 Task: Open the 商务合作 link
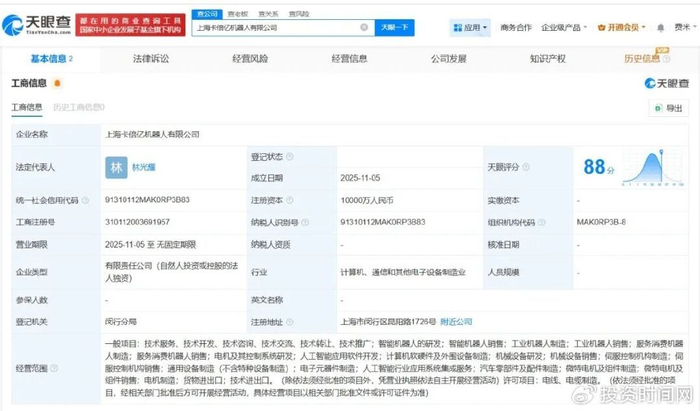[x=516, y=28]
